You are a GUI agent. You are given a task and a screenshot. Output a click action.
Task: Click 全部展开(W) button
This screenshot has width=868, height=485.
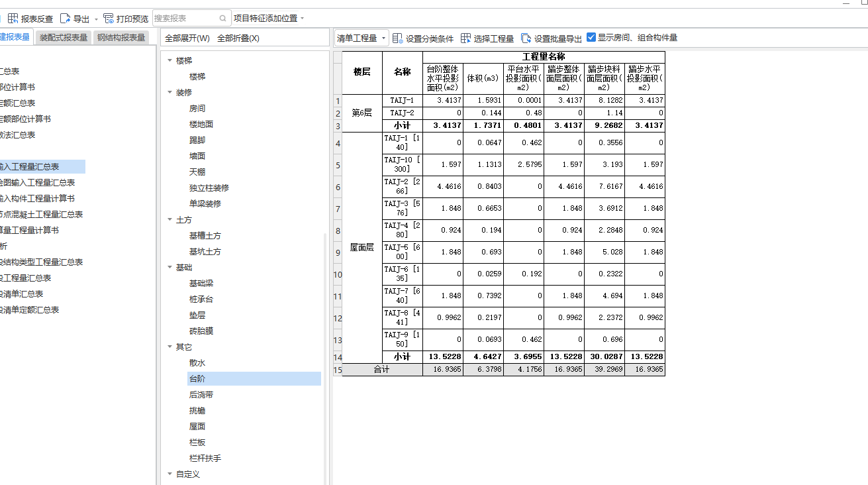click(x=187, y=38)
